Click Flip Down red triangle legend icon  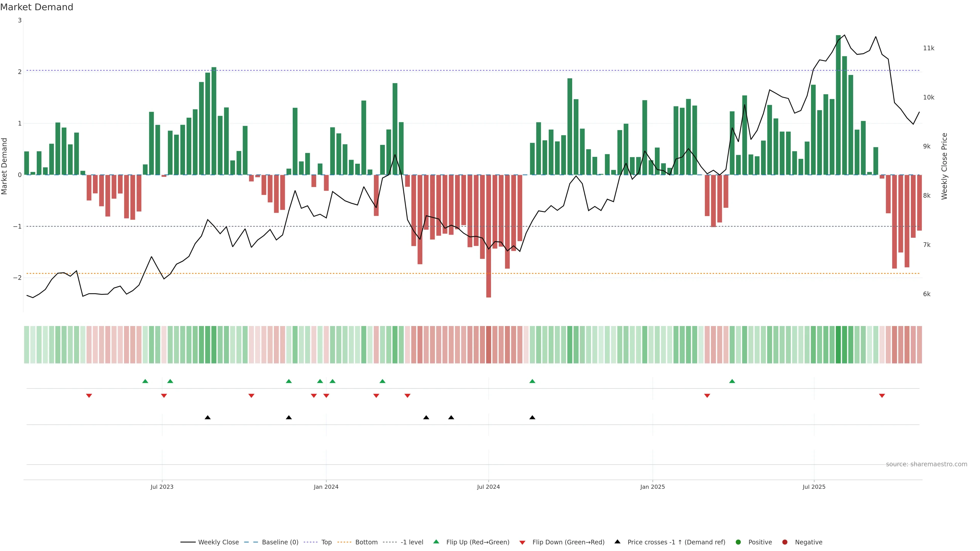pyautogui.click(x=522, y=542)
